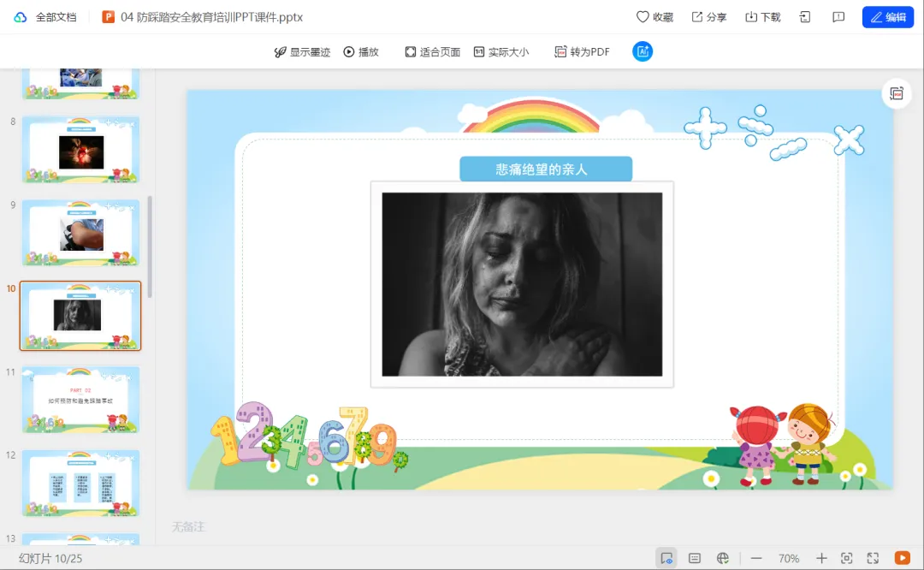Screen dimensions: 924x570
Task: Select slide 11 PART 02 thumbnail
Action: click(x=80, y=400)
